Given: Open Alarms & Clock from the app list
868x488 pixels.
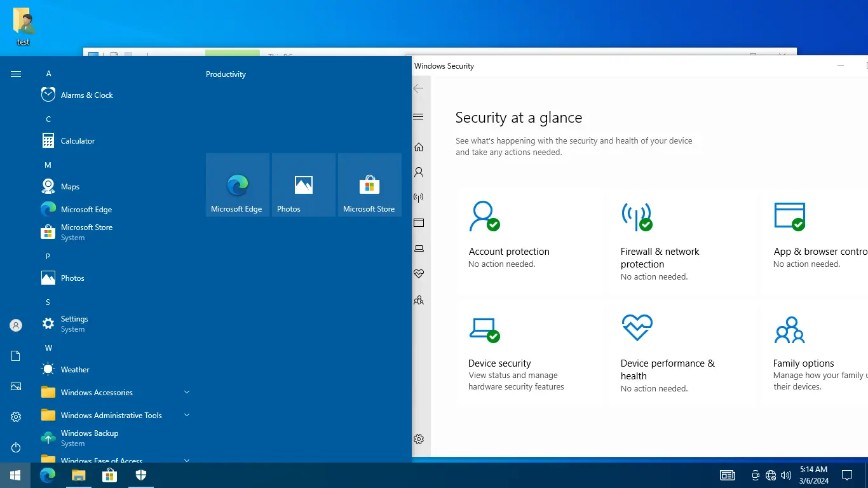Looking at the screenshot, I should [x=114, y=95].
